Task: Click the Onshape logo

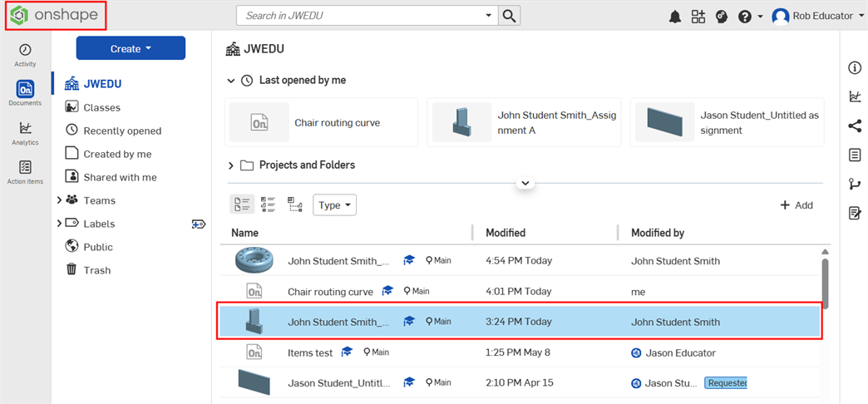Action: point(56,16)
